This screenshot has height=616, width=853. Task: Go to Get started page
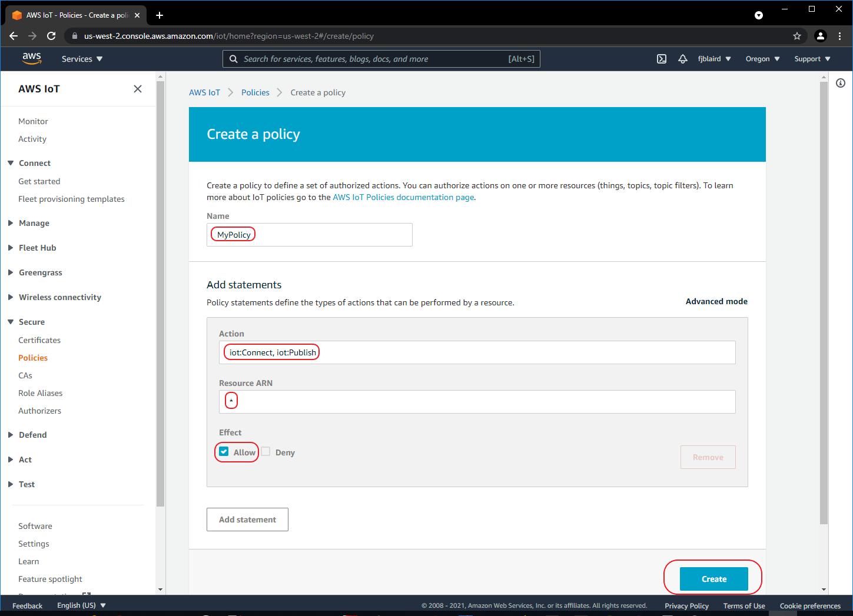coord(39,181)
